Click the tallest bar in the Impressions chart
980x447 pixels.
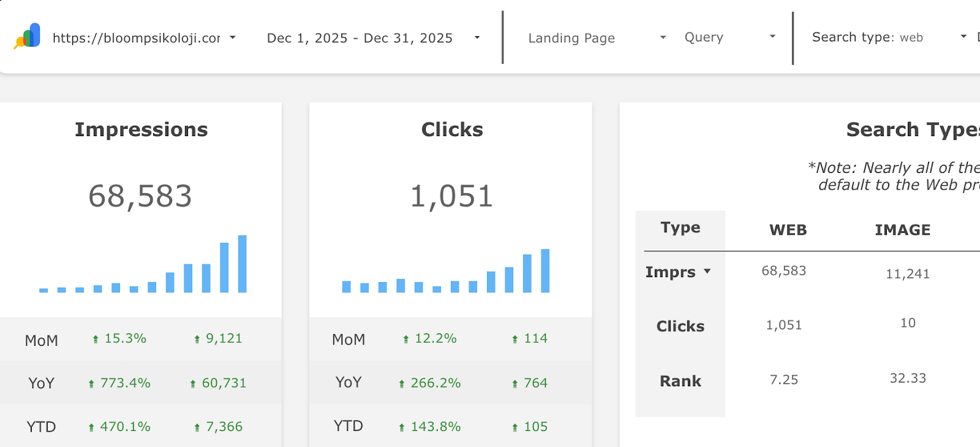[x=242, y=264]
